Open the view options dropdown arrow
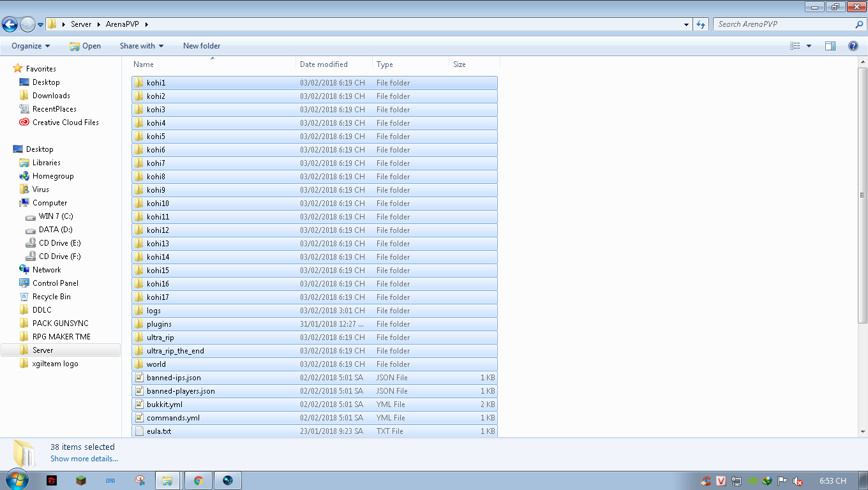 coord(809,46)
